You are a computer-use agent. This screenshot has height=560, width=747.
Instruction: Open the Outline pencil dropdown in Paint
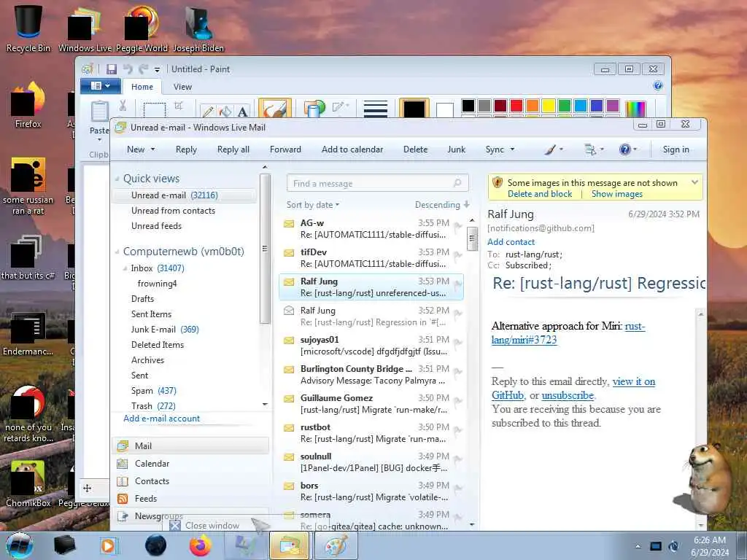340,106
